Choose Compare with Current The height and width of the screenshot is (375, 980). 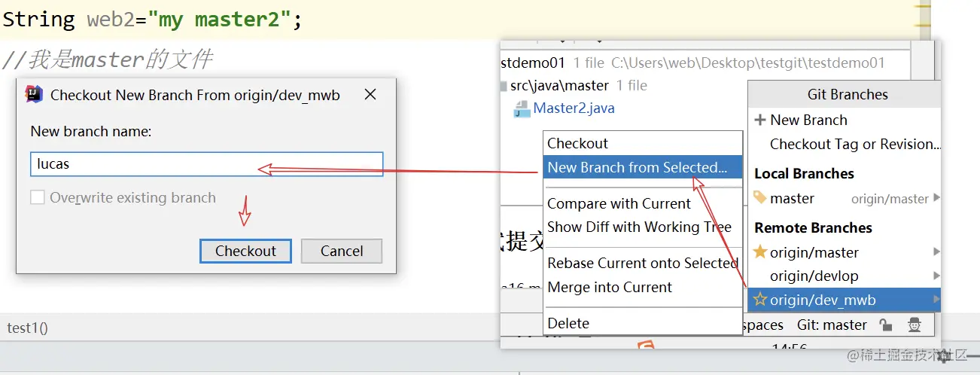coord(643,203)
